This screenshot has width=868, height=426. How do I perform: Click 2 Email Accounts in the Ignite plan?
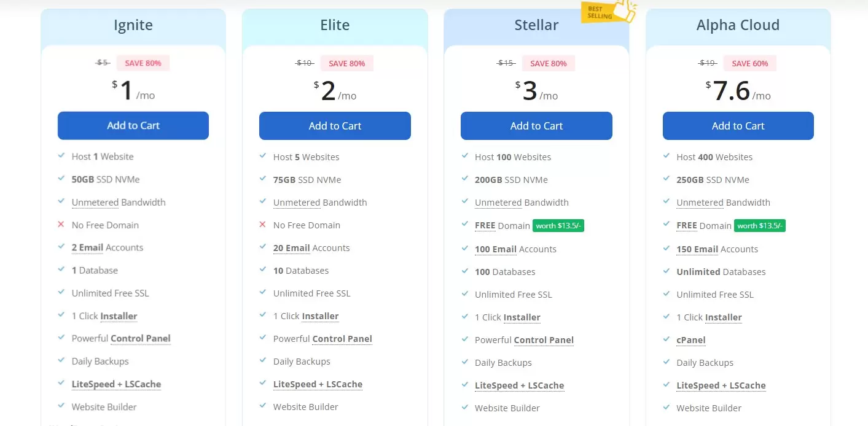coord(108,247)
